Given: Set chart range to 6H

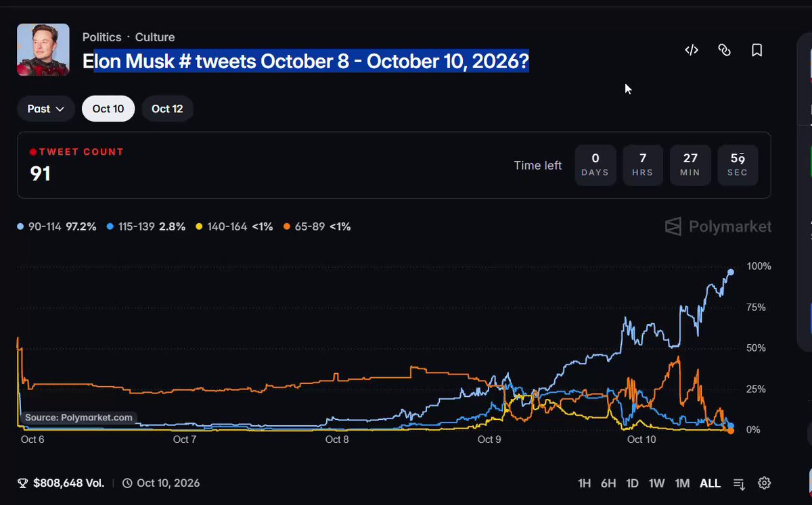Looking at the screenshot, I should click(608, 483).
